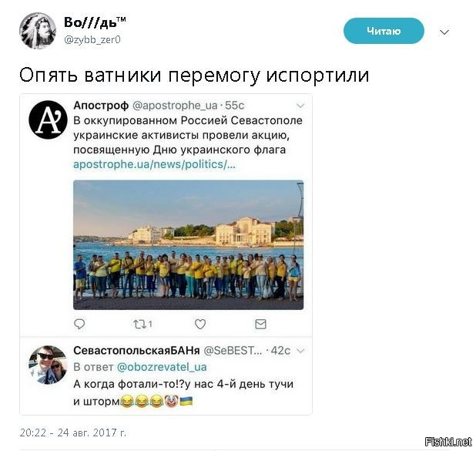This screenshot has height=451, width=476.
Task: Expand the СевастопольскаяБАНя reply options chevron
Action: click(300, 351)
